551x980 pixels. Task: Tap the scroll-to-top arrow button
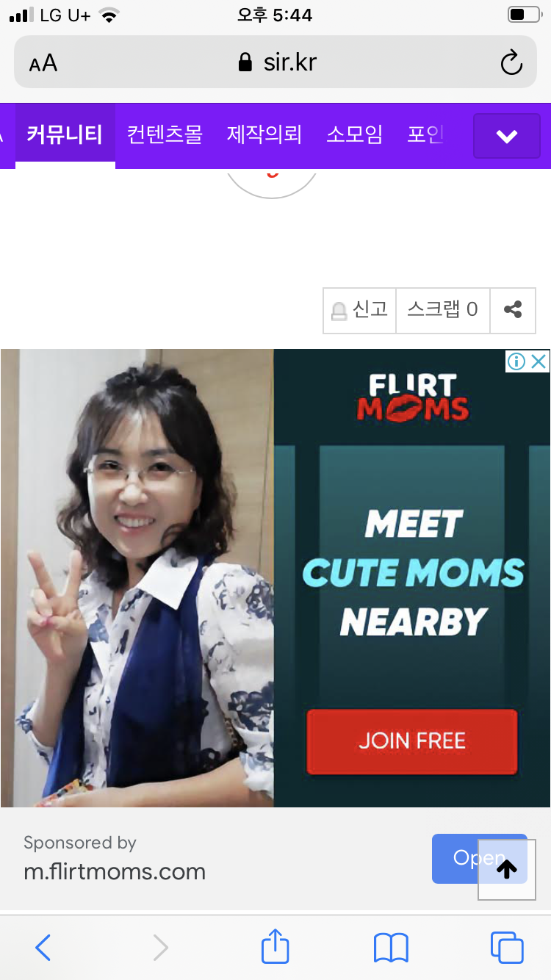[x=507, y=870]
